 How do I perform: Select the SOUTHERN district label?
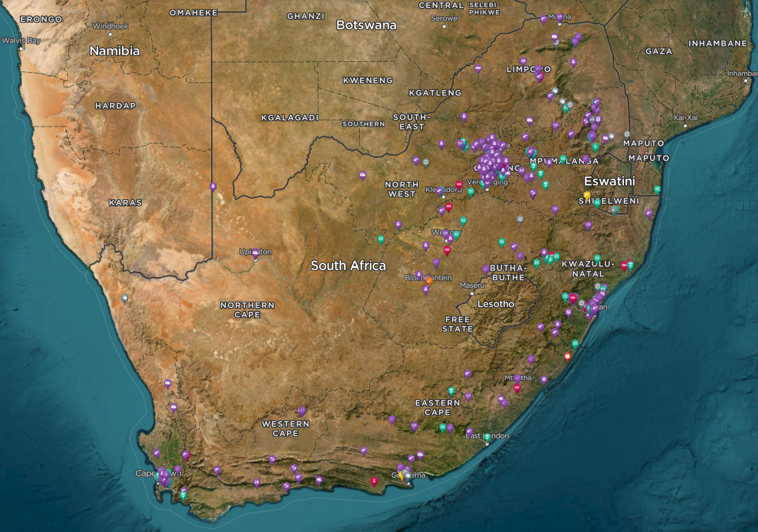(x=364, y=124)
